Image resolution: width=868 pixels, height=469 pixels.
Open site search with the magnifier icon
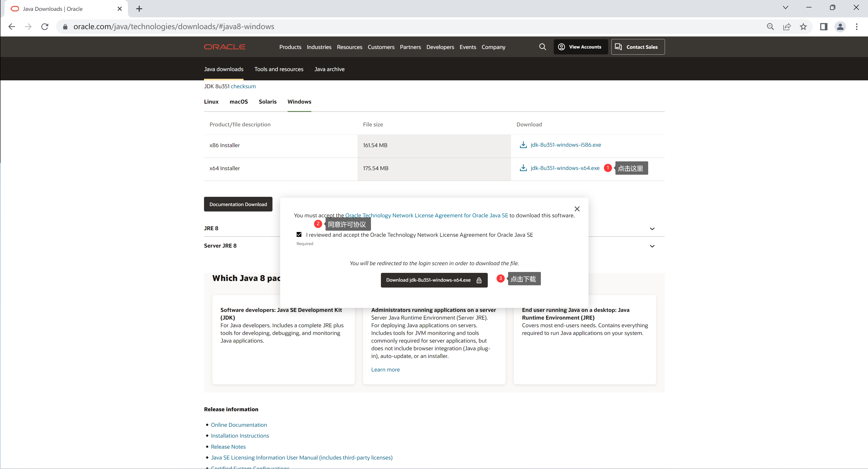[542, 47]
